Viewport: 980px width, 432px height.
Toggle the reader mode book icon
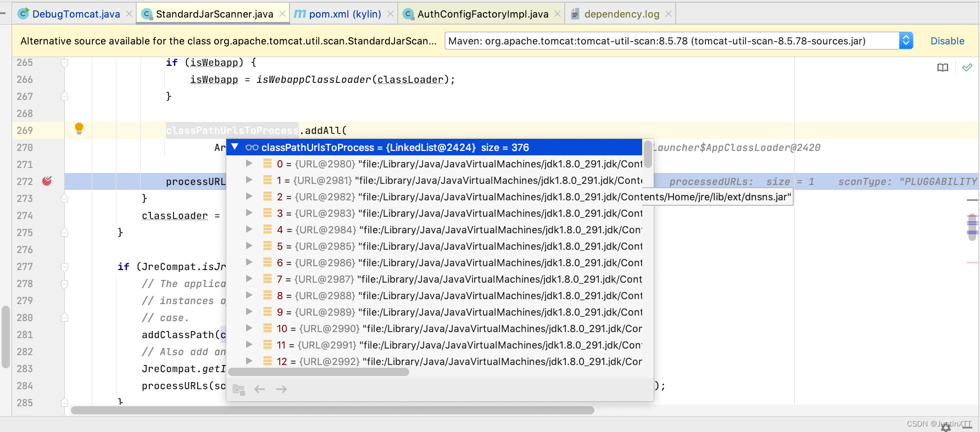tap(943, 68)
